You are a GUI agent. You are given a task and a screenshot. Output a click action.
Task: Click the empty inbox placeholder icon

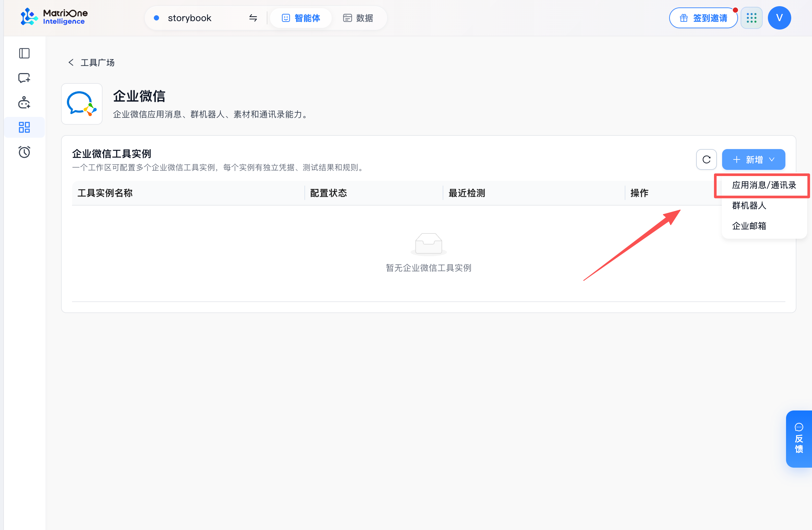coord(428,244)
